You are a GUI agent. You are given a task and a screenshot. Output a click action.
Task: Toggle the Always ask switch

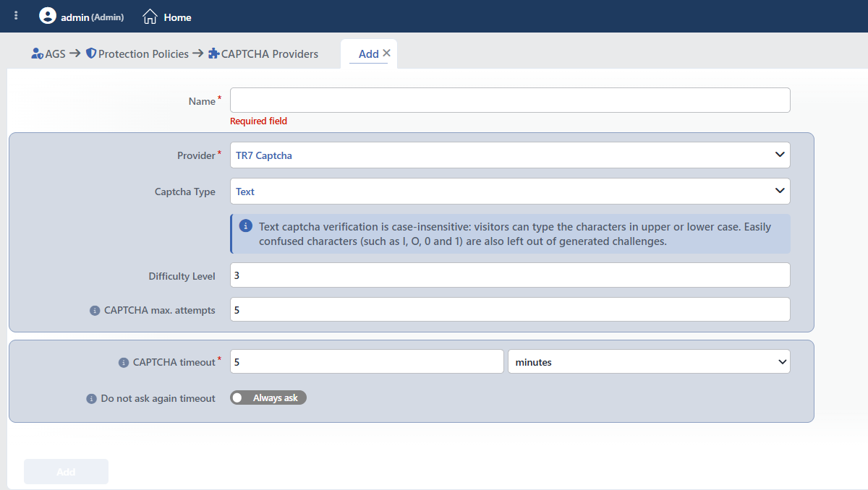(268, 398)
